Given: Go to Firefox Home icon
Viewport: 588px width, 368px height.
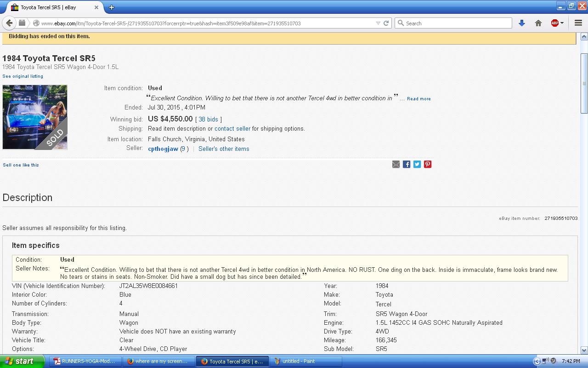Looking at the screenshot, I should 538,23.
